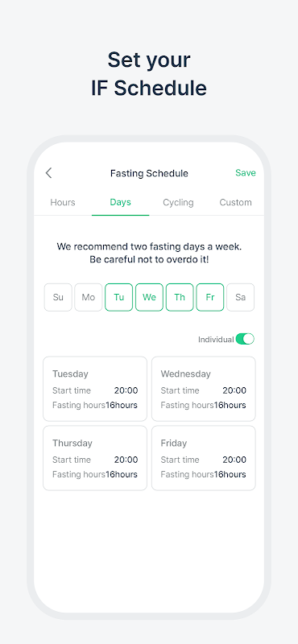This screenshot has width=298, height=644.
Task: Open the Custom tab
Action: pyautogui.click(x=235, y=203)
